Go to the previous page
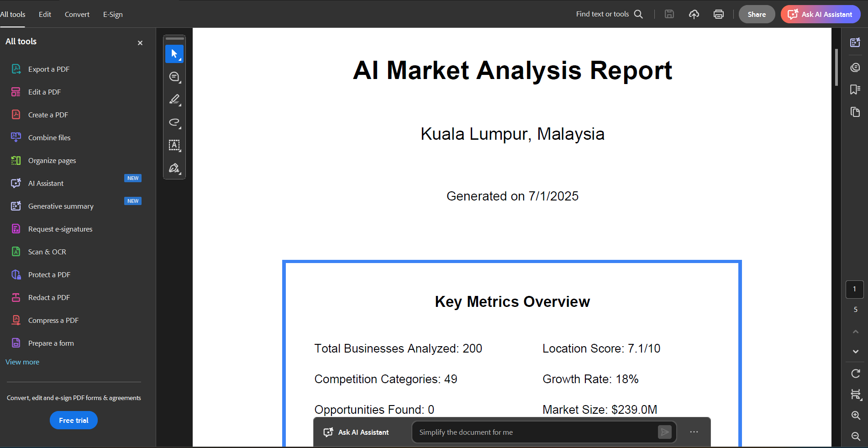Viewport: 868px width, 448px height. click(856, 332)
